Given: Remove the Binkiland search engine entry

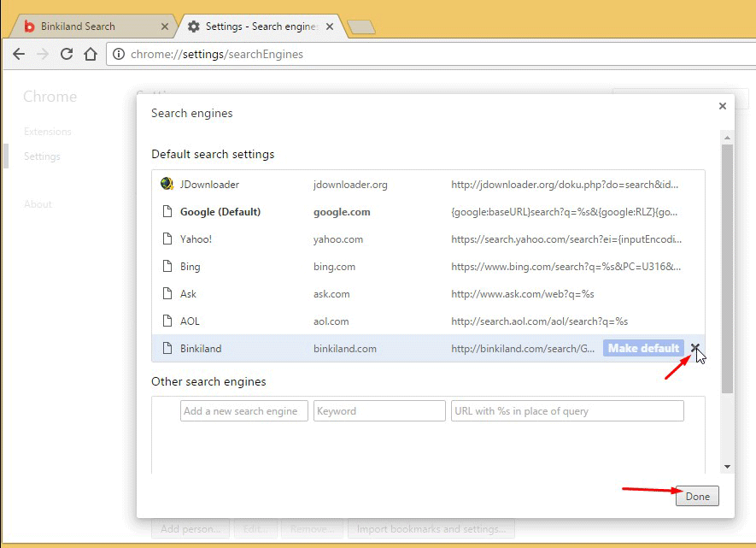Looking at the screenshot, I should [x=694, y=347].
